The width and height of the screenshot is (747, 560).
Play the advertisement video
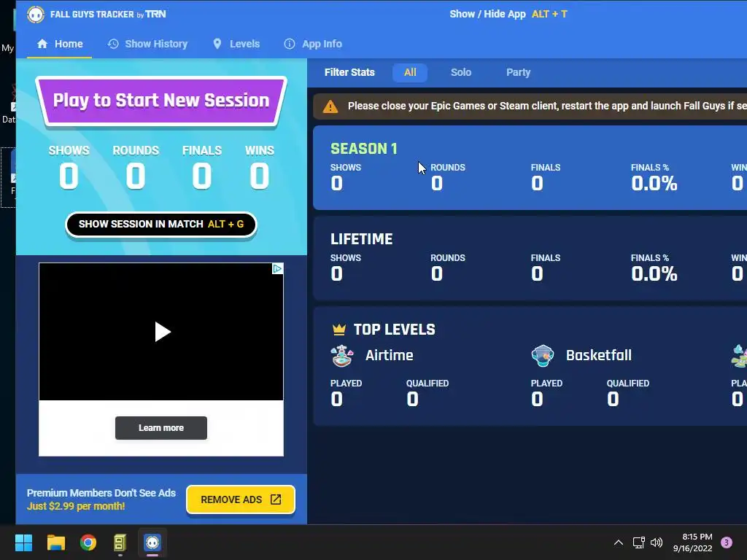click(162, 332)
